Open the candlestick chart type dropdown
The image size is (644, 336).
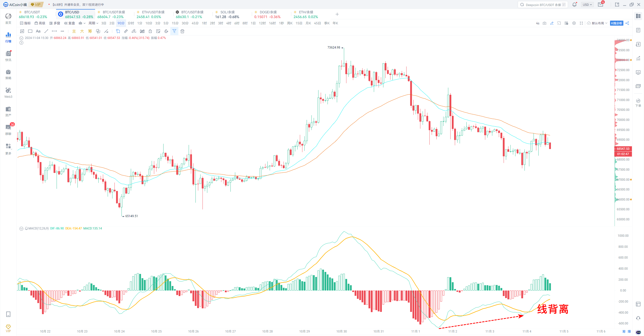point(82,23)
